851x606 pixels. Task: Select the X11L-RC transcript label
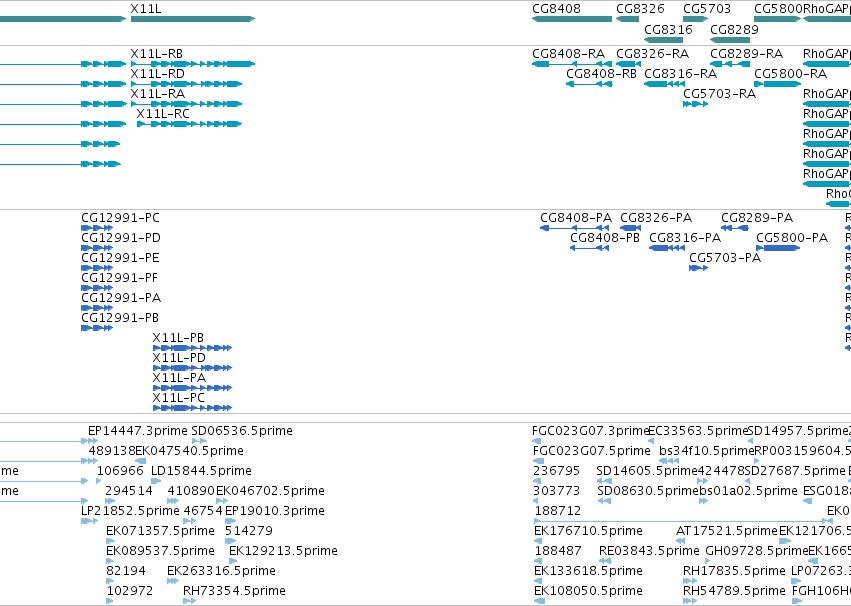click(163, 114)
